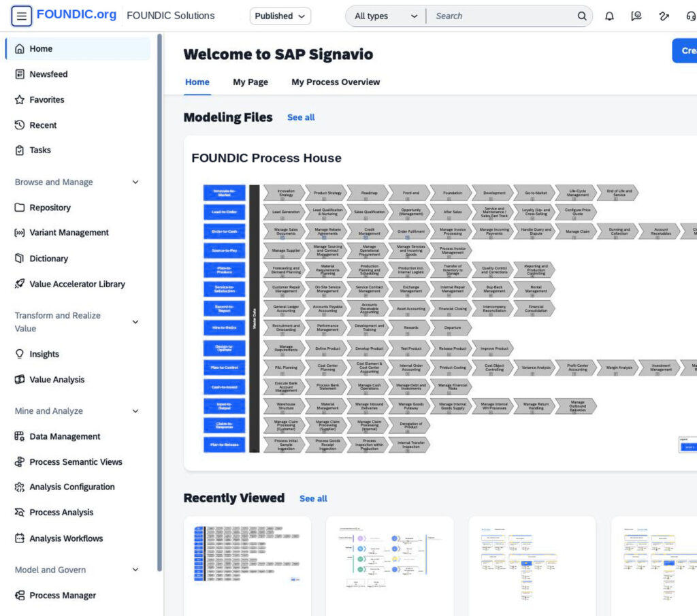Click the Home house icon in sidebar

20,48
